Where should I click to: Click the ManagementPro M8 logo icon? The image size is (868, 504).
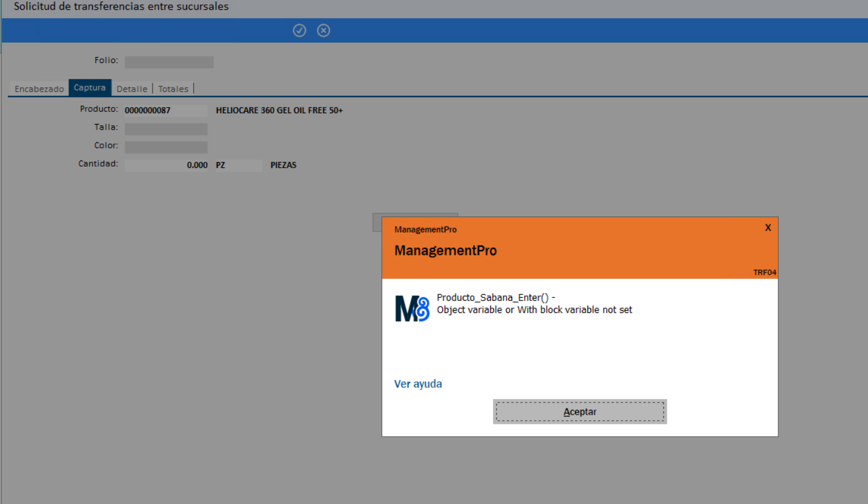tap(412, 308)
